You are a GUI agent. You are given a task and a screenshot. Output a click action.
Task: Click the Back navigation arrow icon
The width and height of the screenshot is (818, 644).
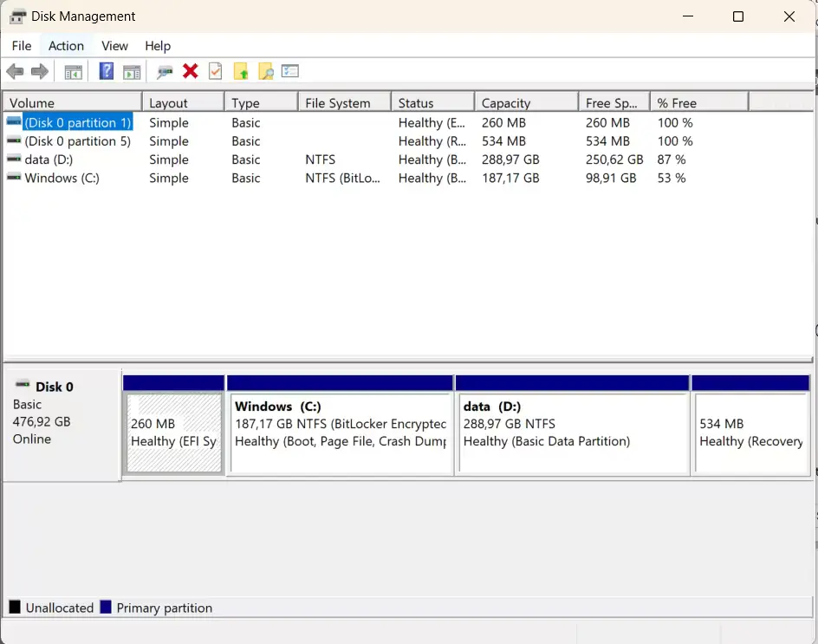click(x=15, y=71)
